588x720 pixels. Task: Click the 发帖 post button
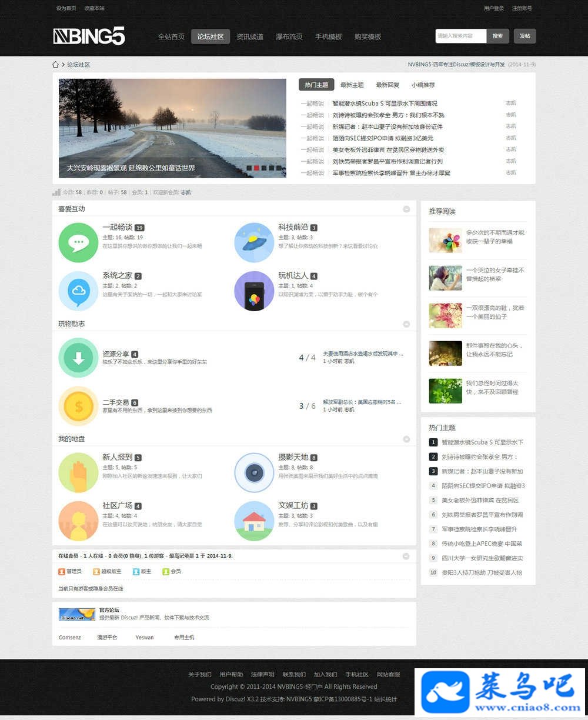[525, 36]
